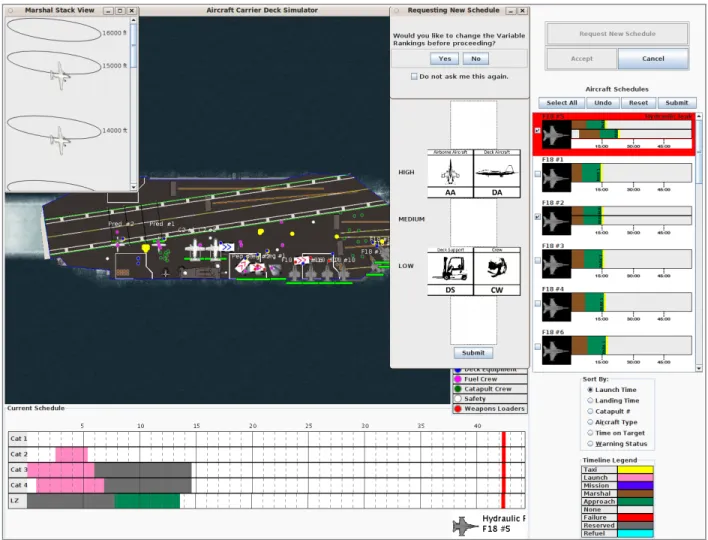Toggle the Fuel Crew legend entry

tap(490, 379)
